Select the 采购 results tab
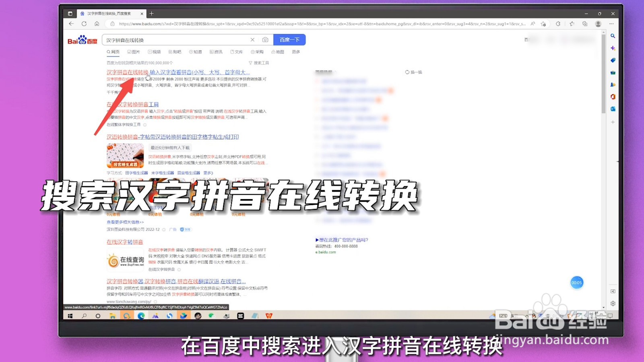This screenshot has width=644, height=362. (x=257, y=52)
